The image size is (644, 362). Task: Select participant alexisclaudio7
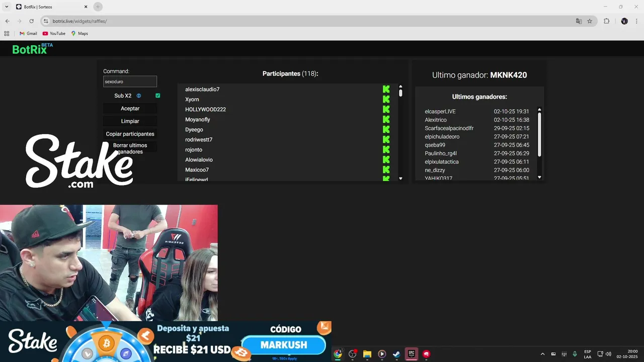pyautogui.click(x=202, y=89)
